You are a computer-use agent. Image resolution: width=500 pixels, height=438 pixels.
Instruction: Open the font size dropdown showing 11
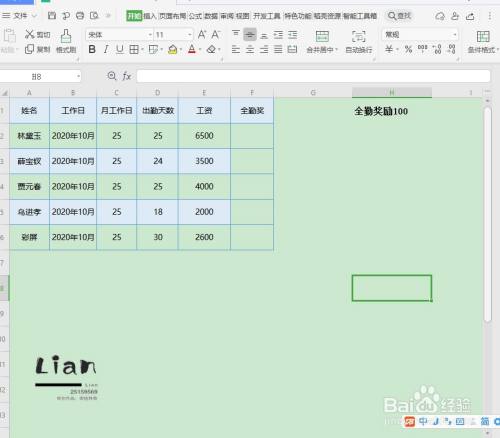click(190, 34)
